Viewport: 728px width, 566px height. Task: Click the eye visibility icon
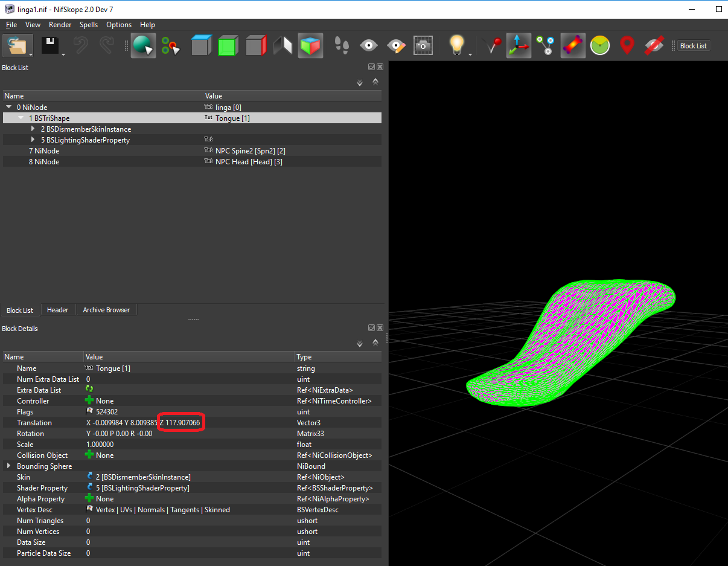tap(369, 46)
